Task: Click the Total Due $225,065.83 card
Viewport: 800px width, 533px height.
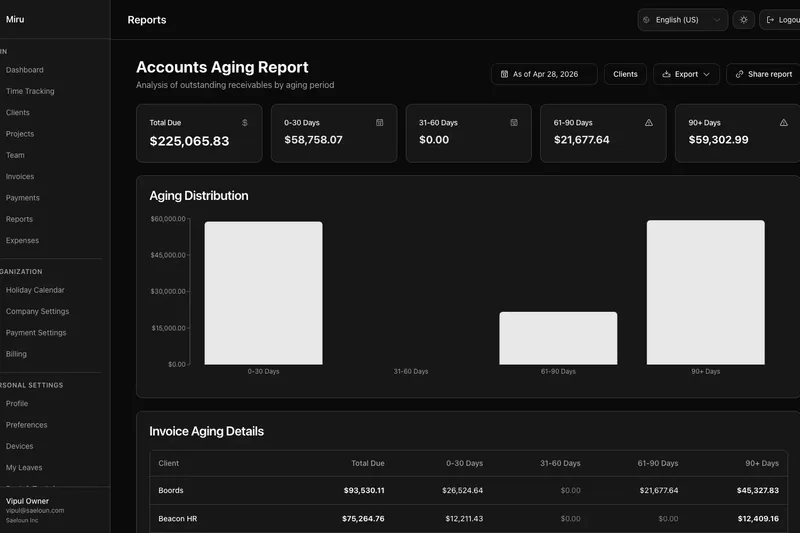Action: coord(199,133)
